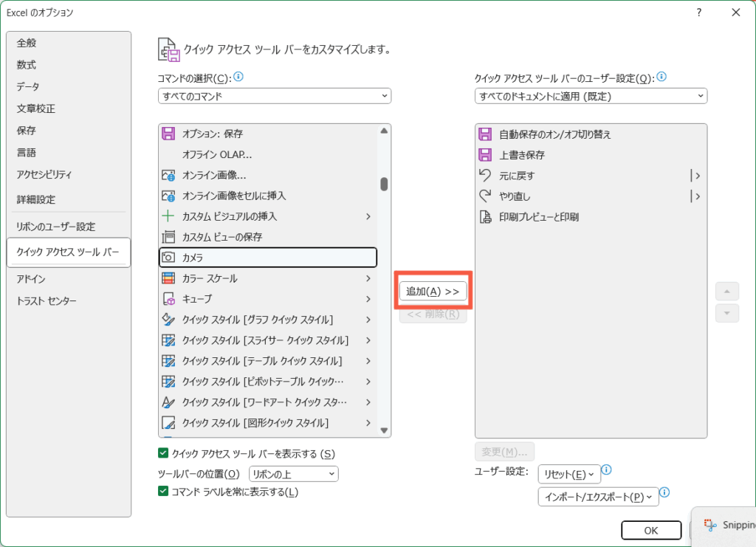Screen dimensions: 756x547
Task: Select the クイック アクセス ツール バー category
Action: 69,252
